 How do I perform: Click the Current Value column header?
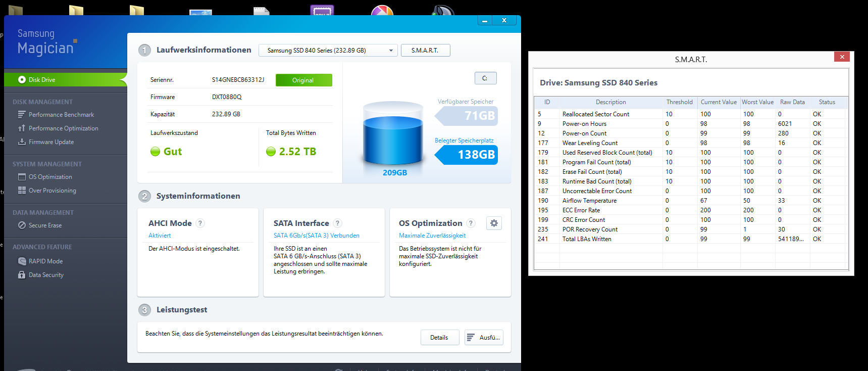pos(719,102)
